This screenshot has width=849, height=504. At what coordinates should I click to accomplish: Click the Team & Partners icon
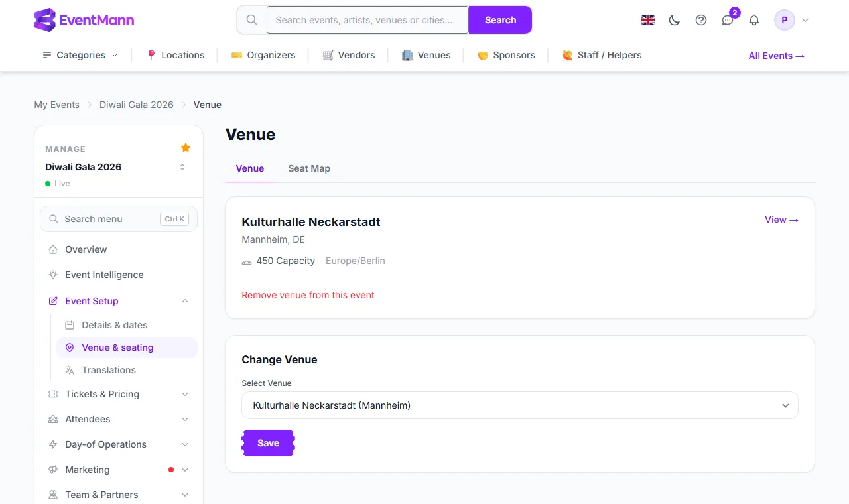pyautogui.click(x=53, y=495)
